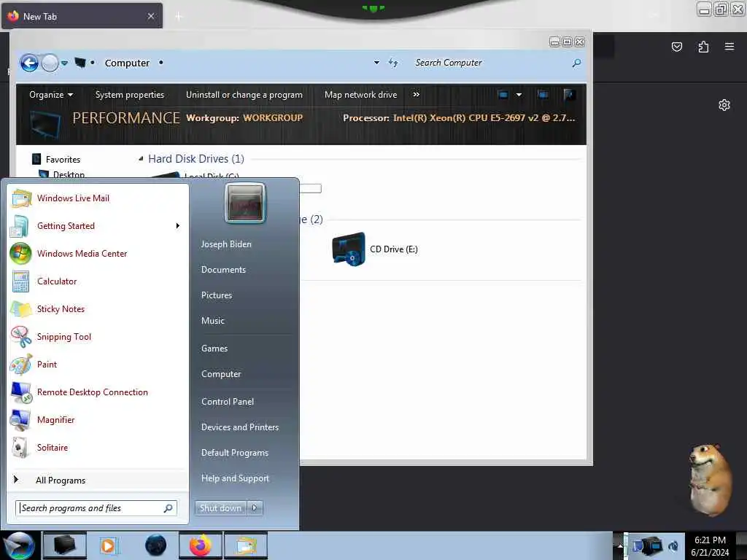Click Local Disk capacity bar

311,189
